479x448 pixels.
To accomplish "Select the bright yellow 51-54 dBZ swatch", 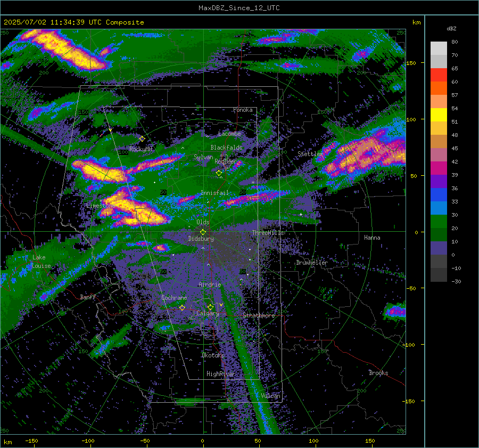I will (439, 115).
